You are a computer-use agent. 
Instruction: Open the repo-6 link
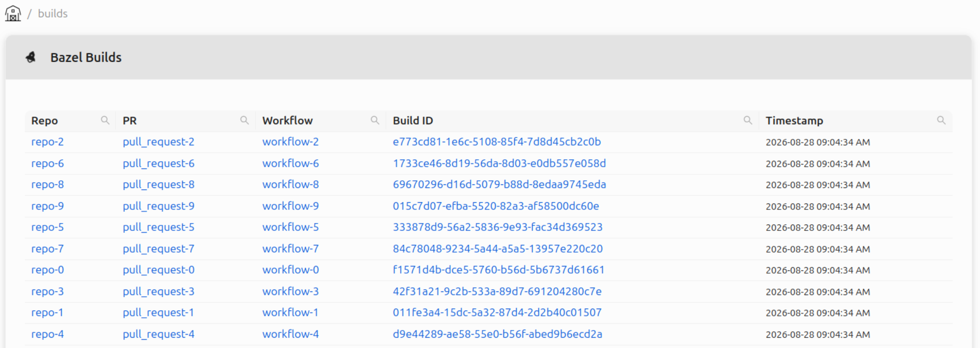coord(48,163)
